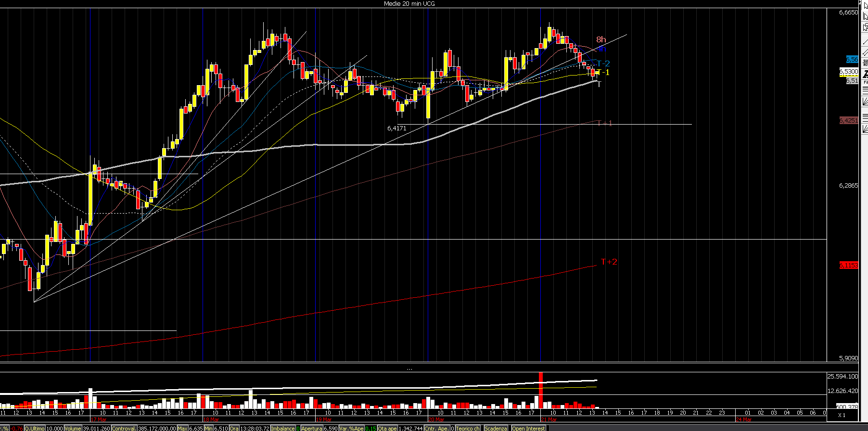Image resolution: width=868 pixels, height=431 pixels.
Task: Click the white 6,5300 last price tag
Action: pyautogui.click(x=849, y=71)
